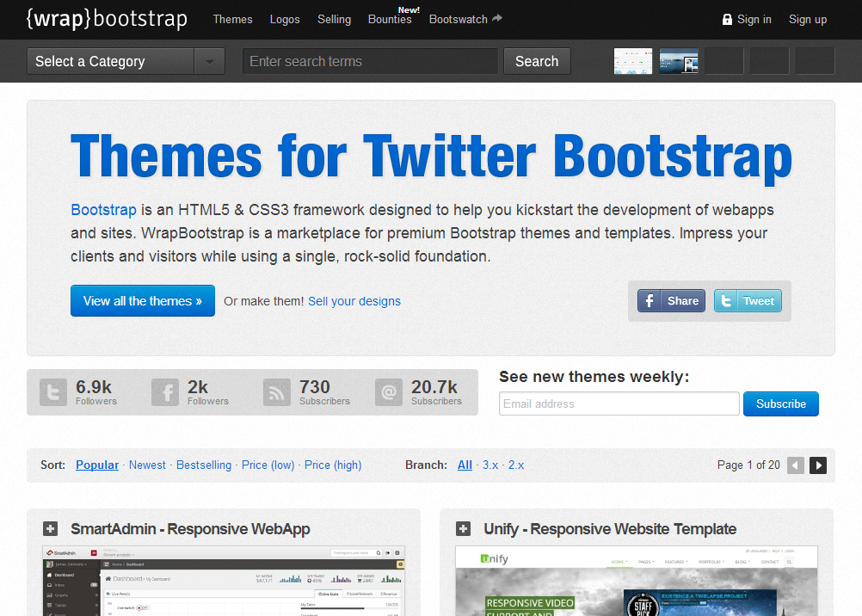Click View all the themes button
The height and width of the screenshot is (616, 862).
click(143, 301)
